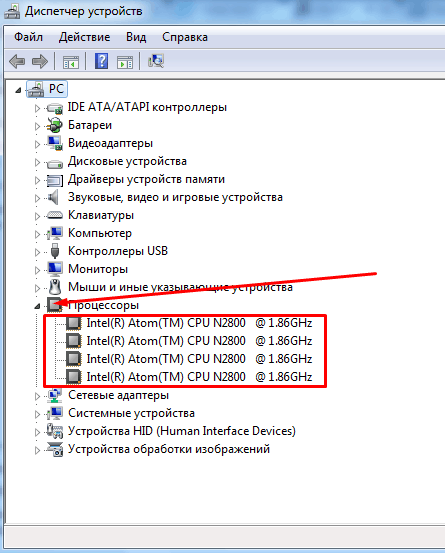Select the Процессоры label

[103, 305]
